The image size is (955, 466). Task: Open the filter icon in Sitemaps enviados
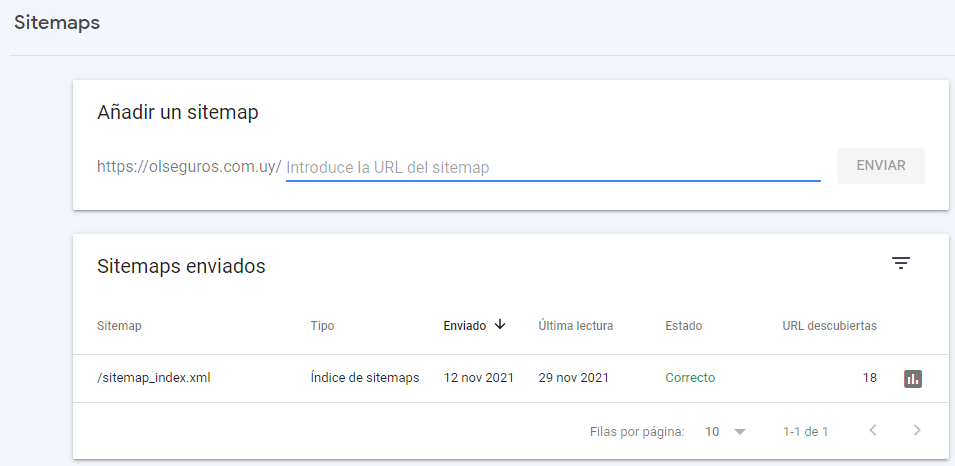click(900, 263)
